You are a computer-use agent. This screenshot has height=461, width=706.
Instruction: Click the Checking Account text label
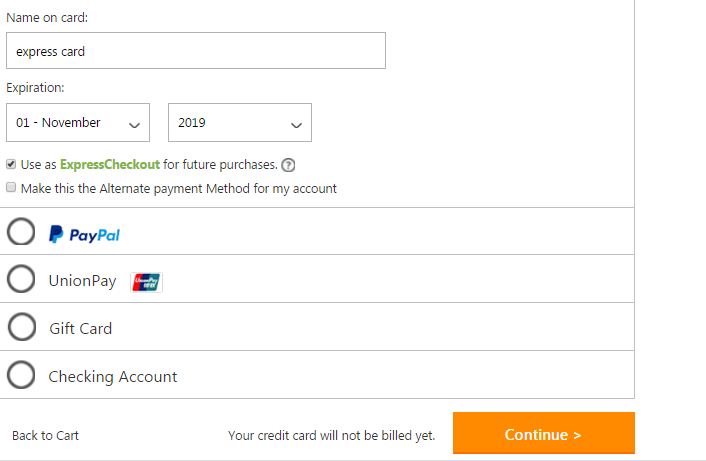coord(112,377)
